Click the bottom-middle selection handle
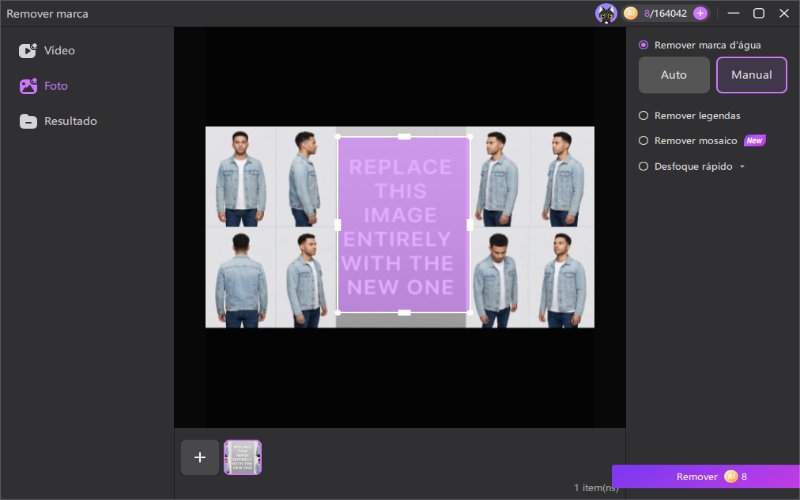Image resolution: width=800 pixels, height=500 pixels. pyautogui.click(x=404, y=312)
